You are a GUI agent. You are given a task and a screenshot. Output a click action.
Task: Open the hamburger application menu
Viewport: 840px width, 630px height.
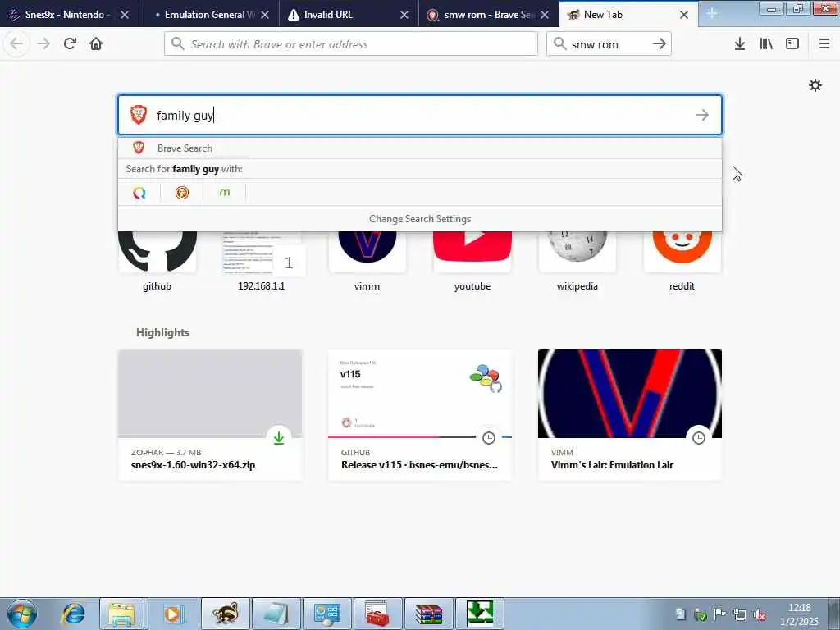824,44
